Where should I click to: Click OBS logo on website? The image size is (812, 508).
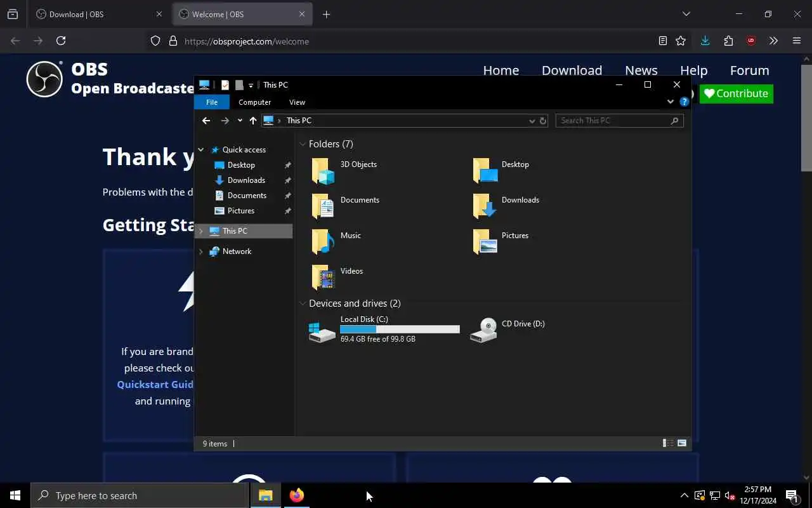pos(44,79)
